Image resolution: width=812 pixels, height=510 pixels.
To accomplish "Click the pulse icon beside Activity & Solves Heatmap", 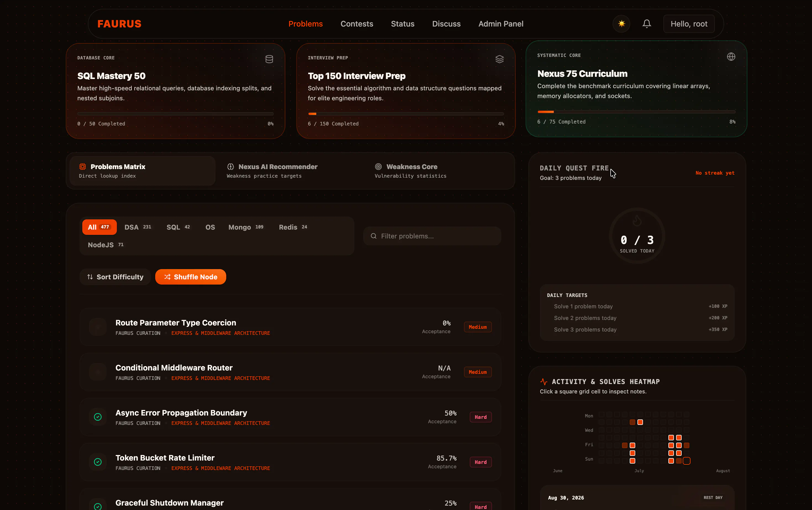I will point(544,382).
